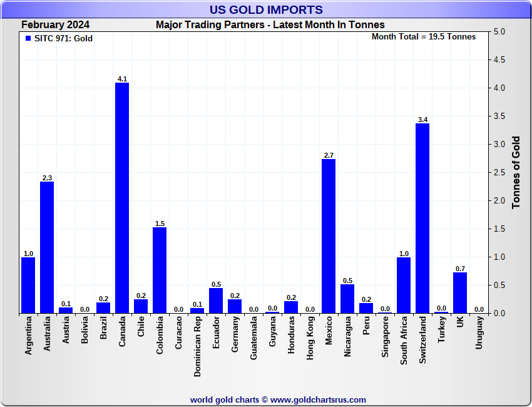
Task: Click the Hong Kong axis label
Action: click(x=310, y=337)
